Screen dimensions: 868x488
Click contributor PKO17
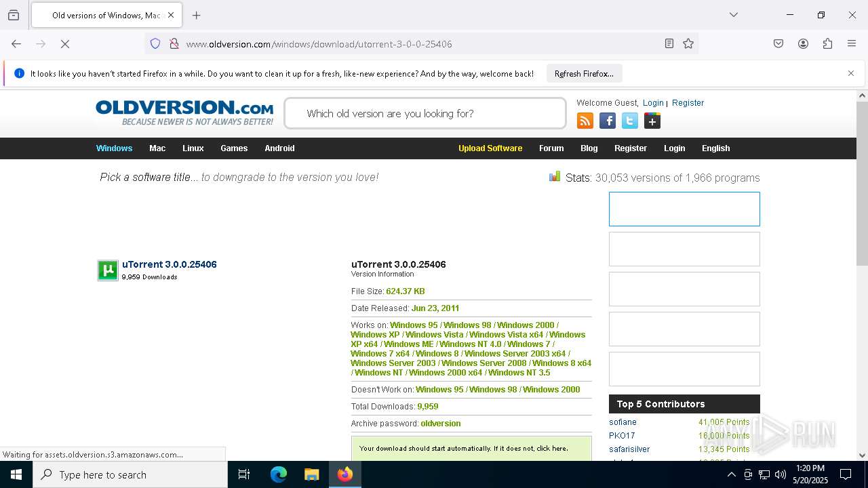pyautogui.click(x=622, y=436)
